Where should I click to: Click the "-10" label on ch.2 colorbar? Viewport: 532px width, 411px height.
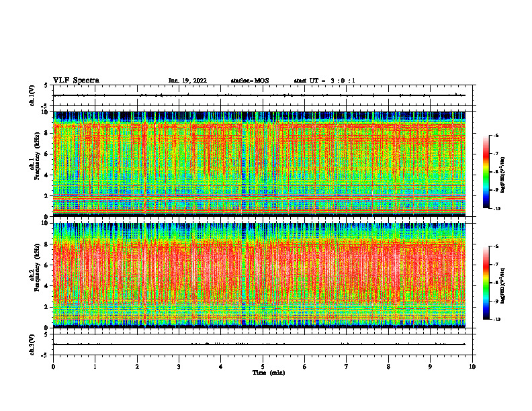[x=497, y=320]
